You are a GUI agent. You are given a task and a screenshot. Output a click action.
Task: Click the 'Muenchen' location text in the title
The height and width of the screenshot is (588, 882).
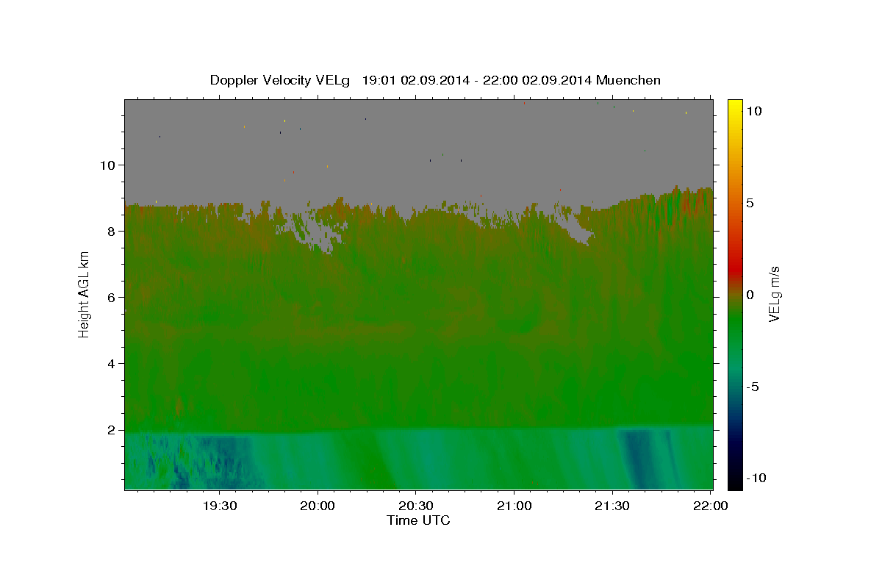(628, 80)
